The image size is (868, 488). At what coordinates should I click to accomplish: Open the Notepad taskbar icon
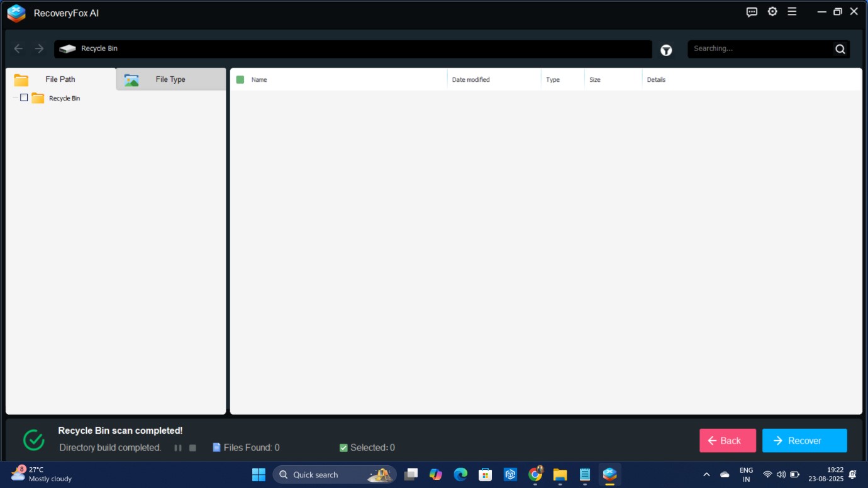(585, 475)
